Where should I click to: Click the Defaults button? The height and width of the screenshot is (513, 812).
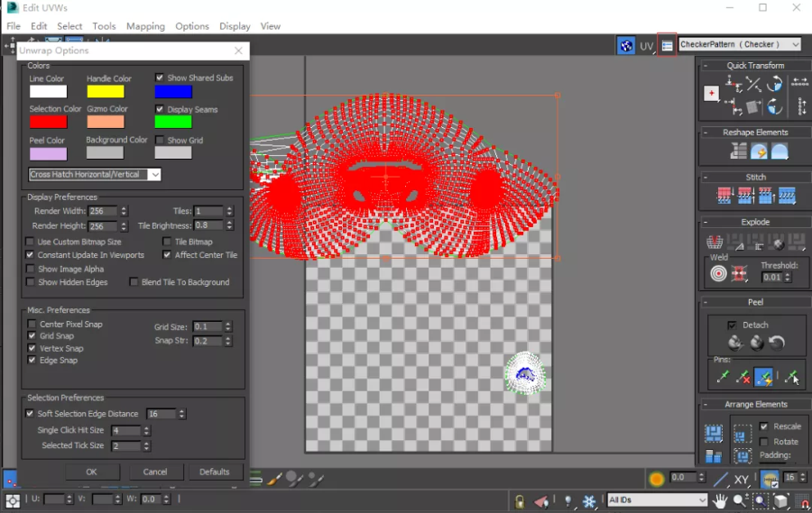[214, 472]
